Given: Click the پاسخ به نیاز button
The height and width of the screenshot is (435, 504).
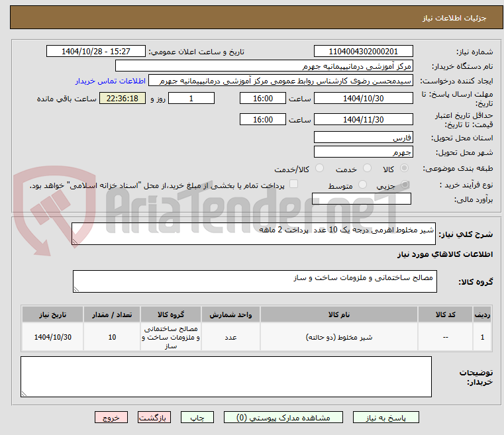Looking at the screenshot, I should [x=385, y=417].
